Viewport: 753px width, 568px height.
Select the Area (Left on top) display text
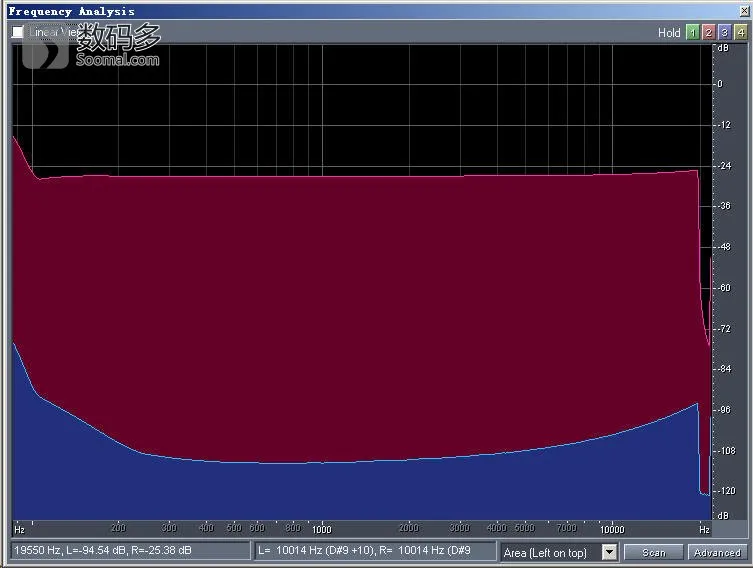tap(546, 553)
